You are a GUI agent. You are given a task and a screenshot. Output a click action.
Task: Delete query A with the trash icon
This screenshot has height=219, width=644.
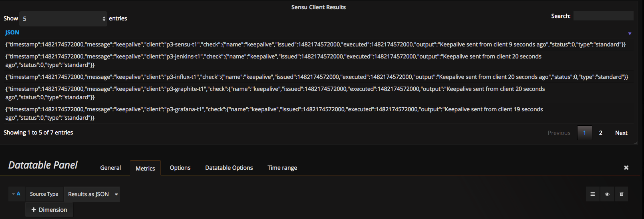click(x=622, y=194)
